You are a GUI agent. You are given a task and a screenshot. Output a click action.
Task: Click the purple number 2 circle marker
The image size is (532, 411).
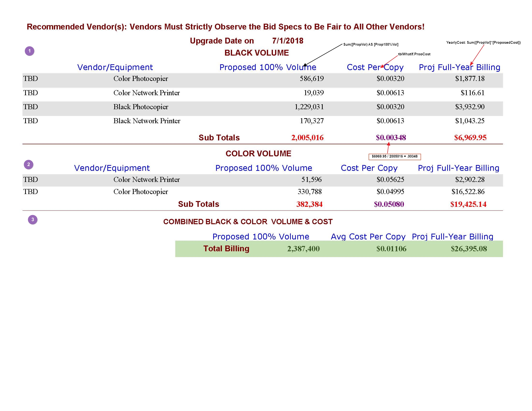coord(29,165)
